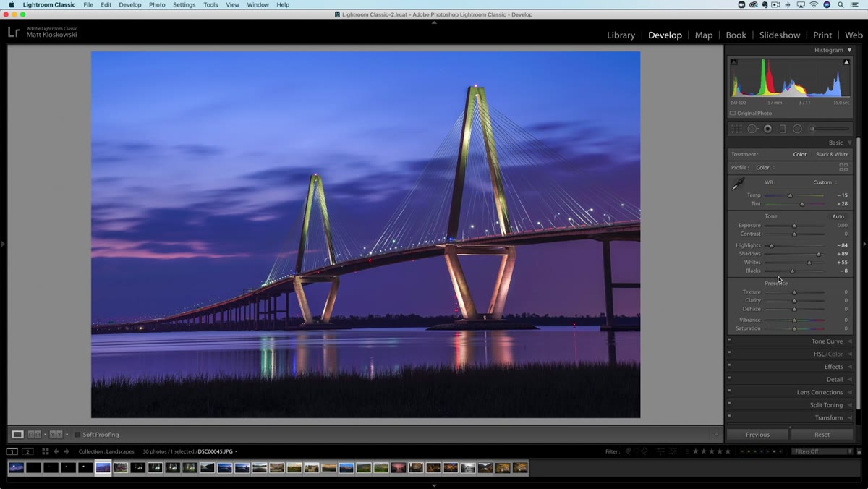The image size is (868, 489).
Task: Select the Radial Filter tool
Action: 797,129
